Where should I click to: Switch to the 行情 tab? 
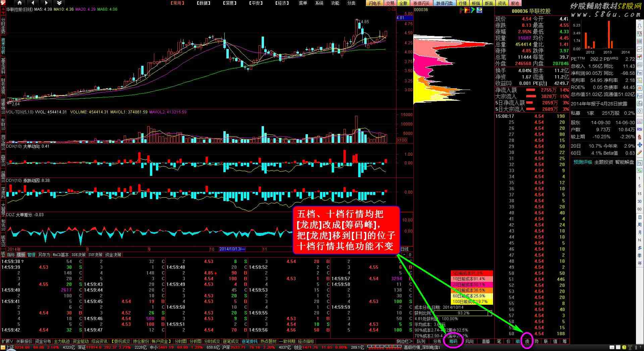(463, 3)
